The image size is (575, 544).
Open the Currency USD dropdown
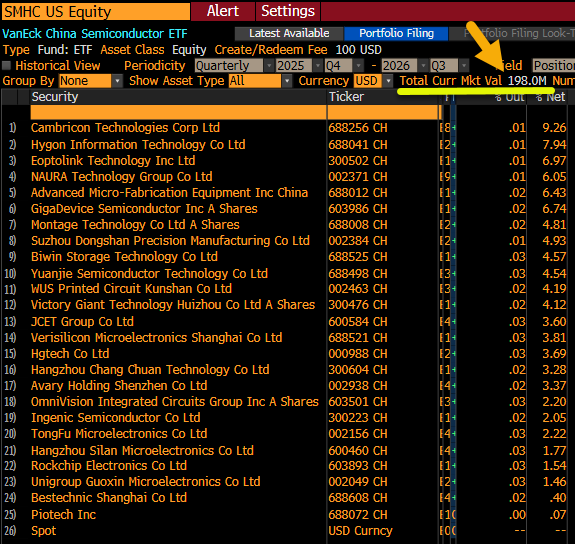pos(373,81)
